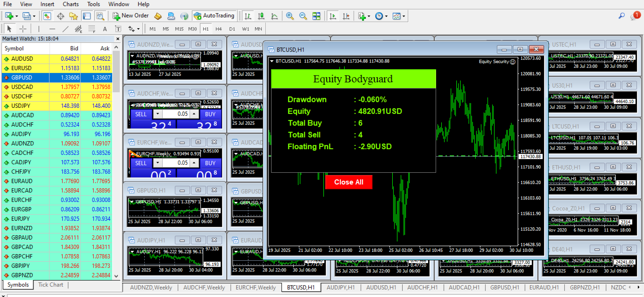The height and width of the screenshot is (297, 644).
Task: Toggle the chart shift
Action: tap(346, 16)
